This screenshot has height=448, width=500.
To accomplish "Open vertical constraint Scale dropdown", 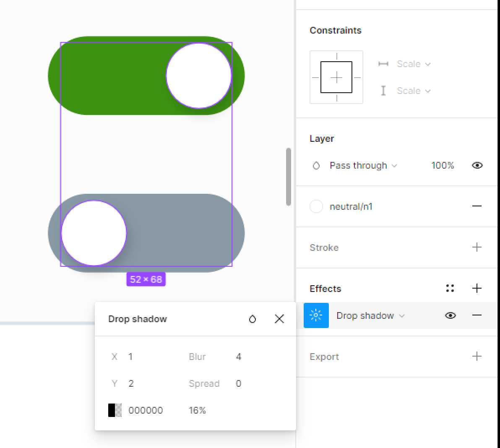I will [414, 91].
